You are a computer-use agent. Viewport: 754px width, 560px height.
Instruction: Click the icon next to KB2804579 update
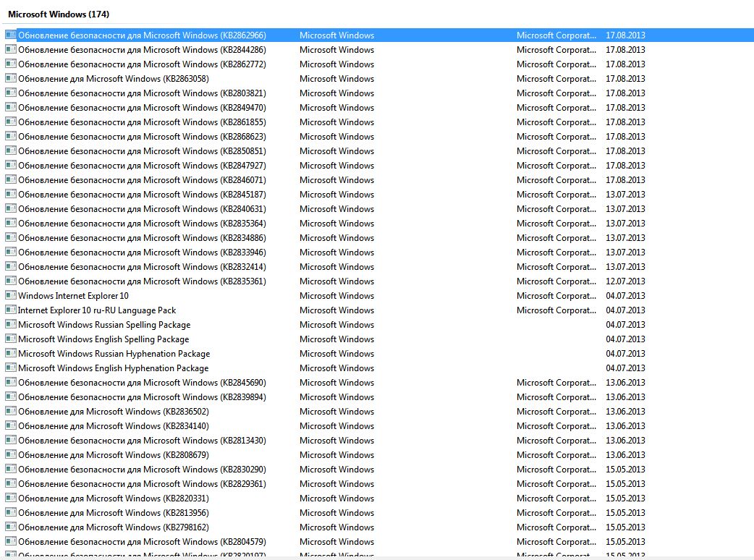click(x=11, y=541)
